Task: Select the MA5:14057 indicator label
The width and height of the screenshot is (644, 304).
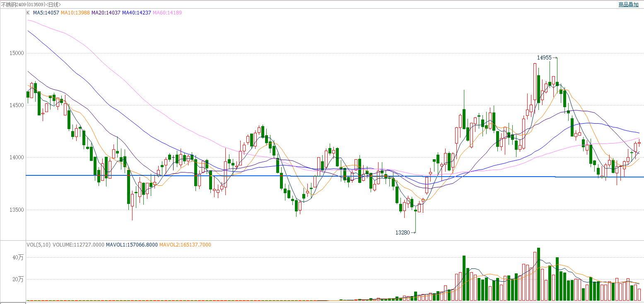Action: point(46,13)
